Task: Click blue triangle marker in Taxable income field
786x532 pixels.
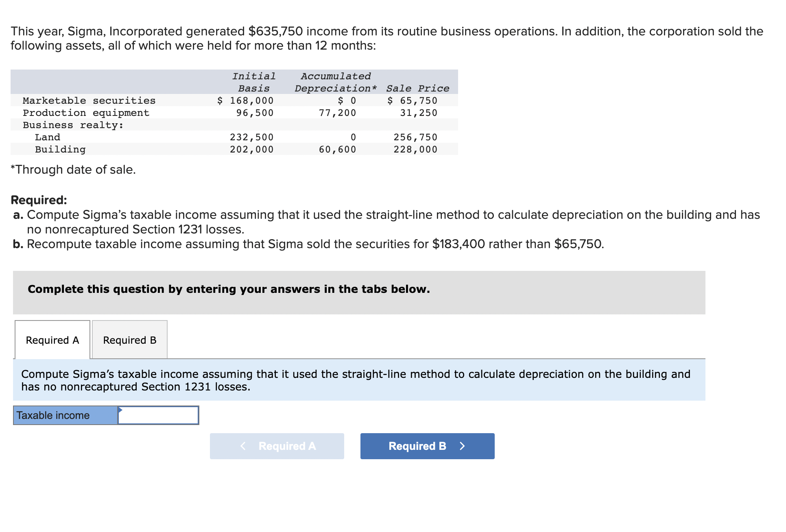Action: coord(120,410)
